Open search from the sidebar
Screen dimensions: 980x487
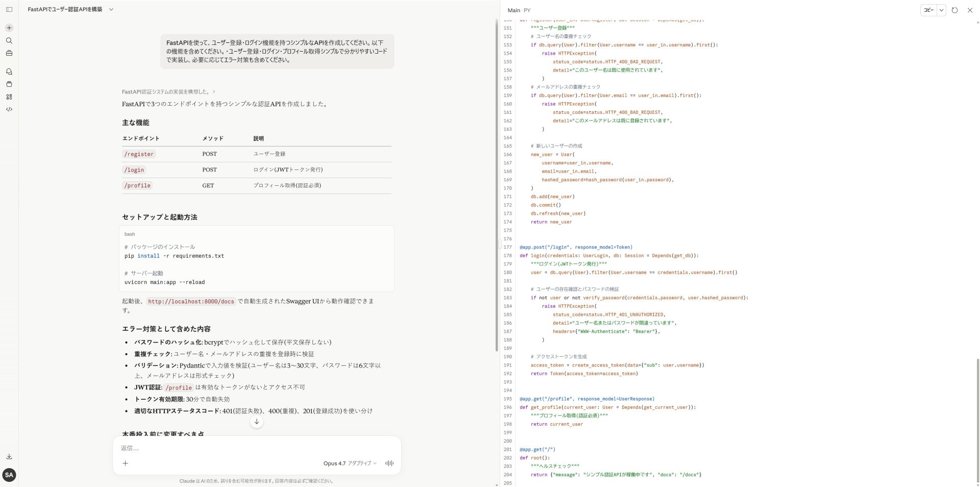click(9, 41)
